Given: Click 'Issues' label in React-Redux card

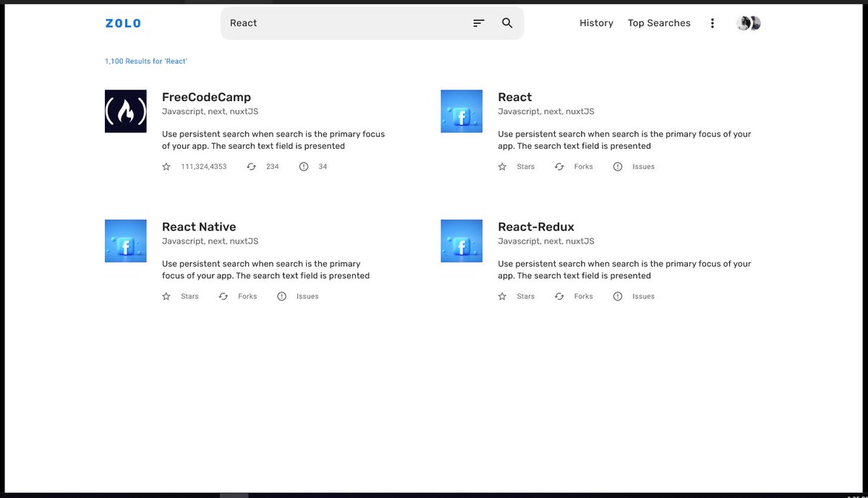Looking at the screenshot, I should (x=644, y=296).
